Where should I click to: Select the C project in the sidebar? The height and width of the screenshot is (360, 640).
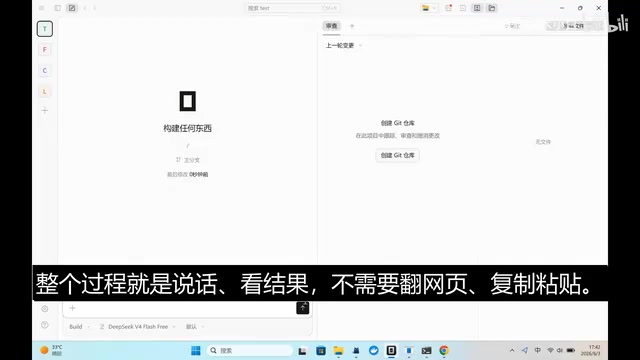pyautogui.click(x=44, y=71)
